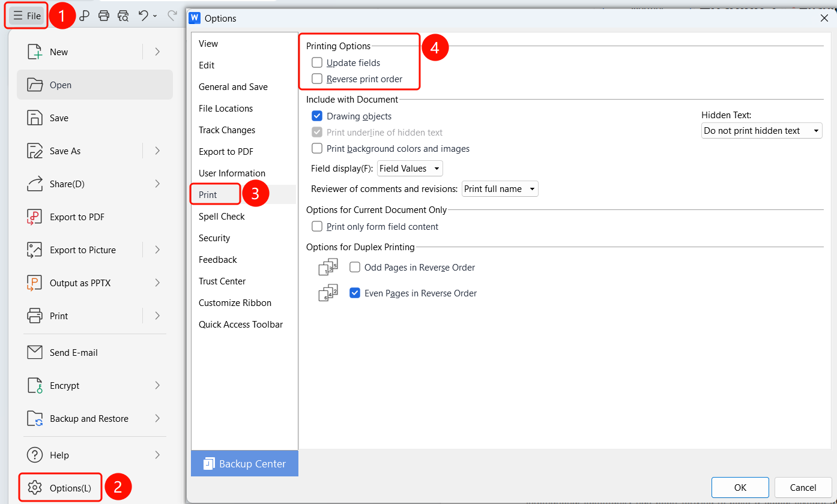The width and height of the screenshot is (837, 504).
Task: Expand the Share submenu arrow
Action: (x=157, y=184)
